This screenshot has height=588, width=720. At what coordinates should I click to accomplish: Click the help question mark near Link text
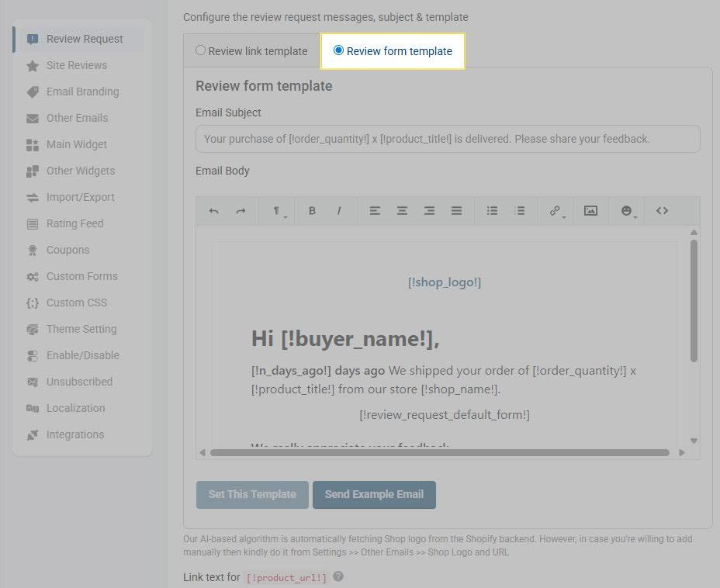click(338, 577)
